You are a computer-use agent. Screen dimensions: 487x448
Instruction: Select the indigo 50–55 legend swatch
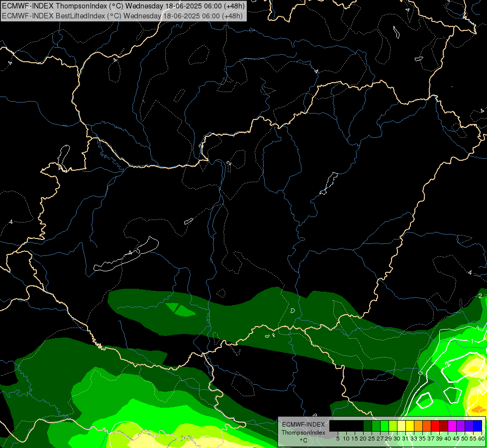tap(469, 426)
